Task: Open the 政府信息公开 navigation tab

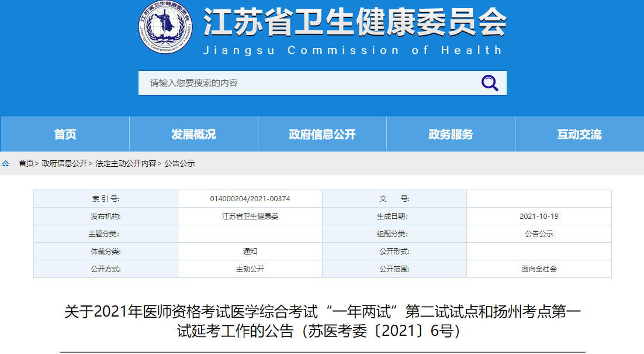Action: coord(322,134)
